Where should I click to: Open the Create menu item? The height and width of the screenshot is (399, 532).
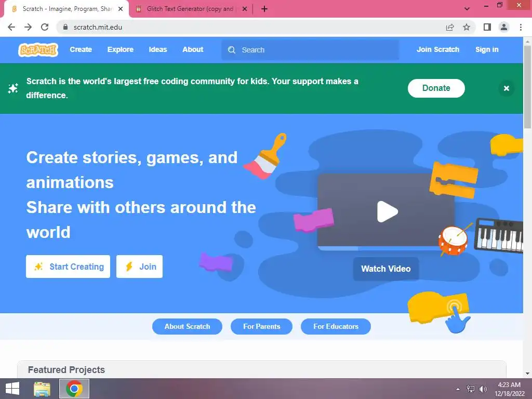tap(81, 49)
